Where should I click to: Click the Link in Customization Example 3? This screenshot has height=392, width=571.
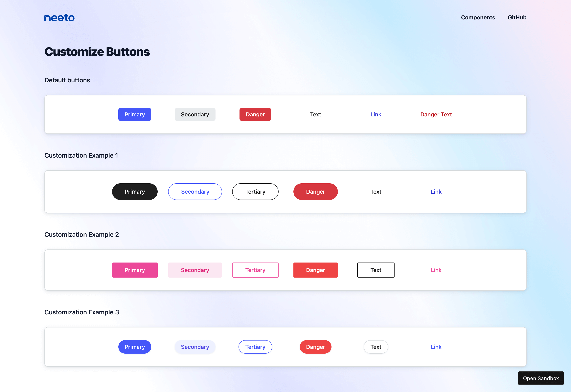(x=436, y=346)
